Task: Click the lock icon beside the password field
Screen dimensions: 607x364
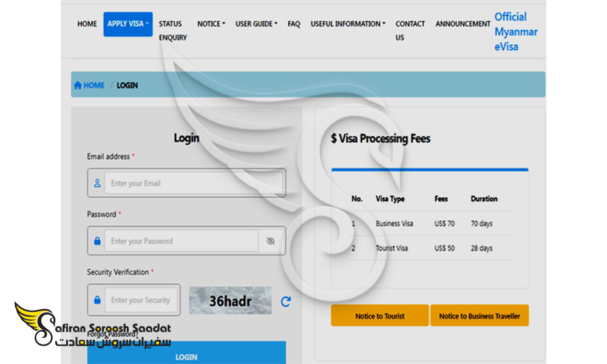Action: (x=97, y=241)
